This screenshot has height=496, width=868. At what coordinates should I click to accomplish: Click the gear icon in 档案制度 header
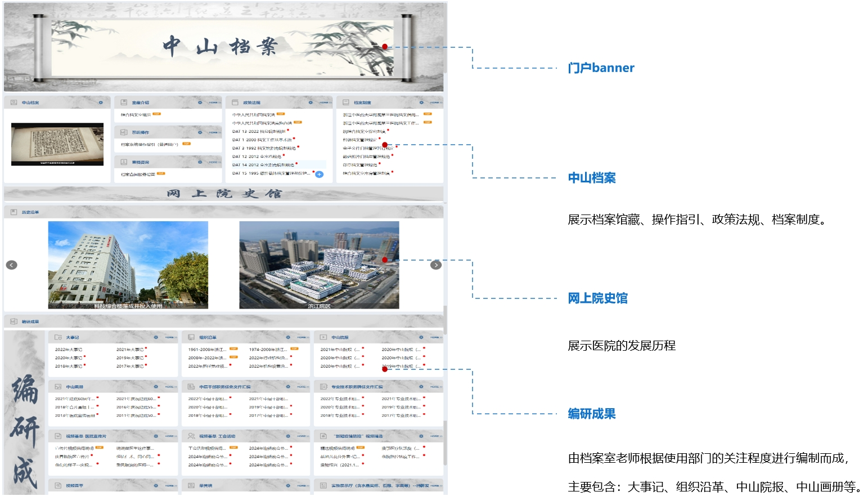[x=421, y=102]
